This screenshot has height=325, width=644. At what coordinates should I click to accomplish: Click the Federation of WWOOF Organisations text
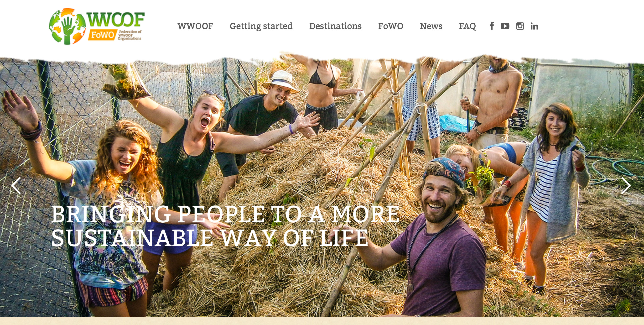[x=130, y=35]
